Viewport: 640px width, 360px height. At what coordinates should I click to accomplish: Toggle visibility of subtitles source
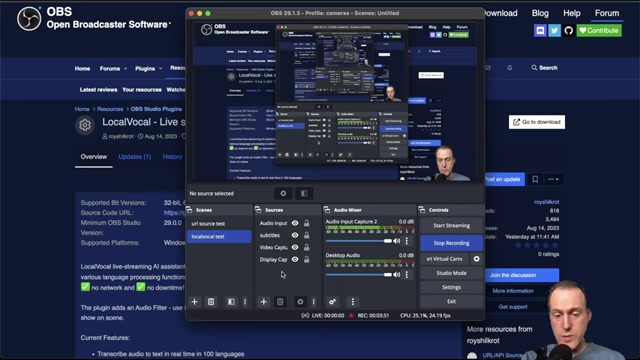pyautogui.click(x=295, y=235)
